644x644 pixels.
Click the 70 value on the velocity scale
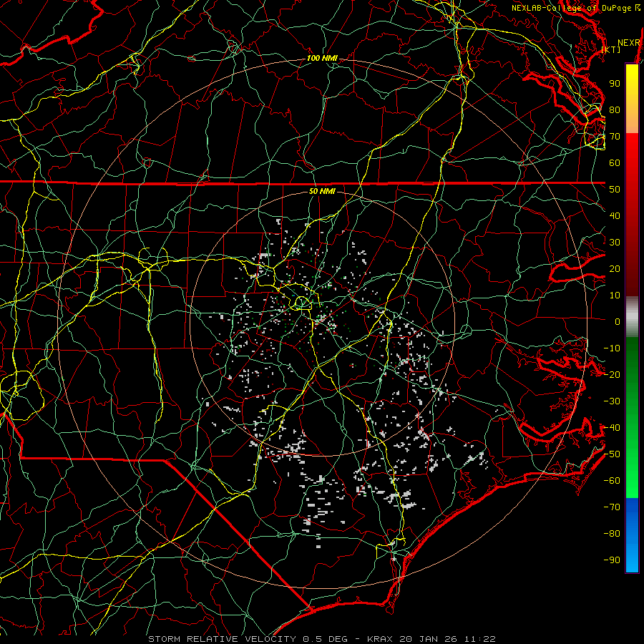[615, 137]
